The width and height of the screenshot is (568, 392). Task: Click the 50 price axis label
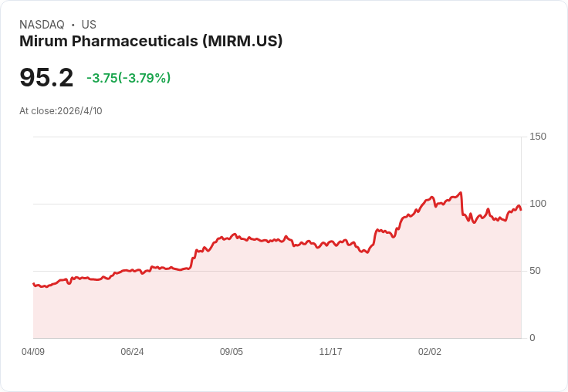click(x=535, y=271)
